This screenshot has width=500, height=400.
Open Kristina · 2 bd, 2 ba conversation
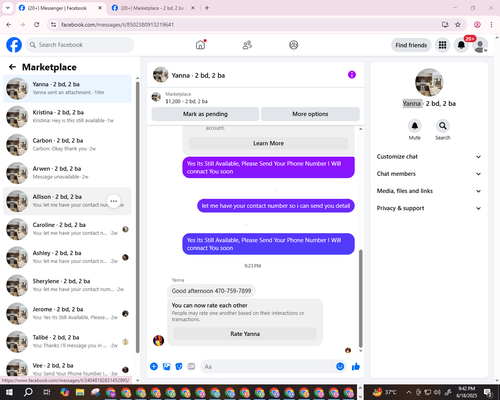tap(67, 117)
